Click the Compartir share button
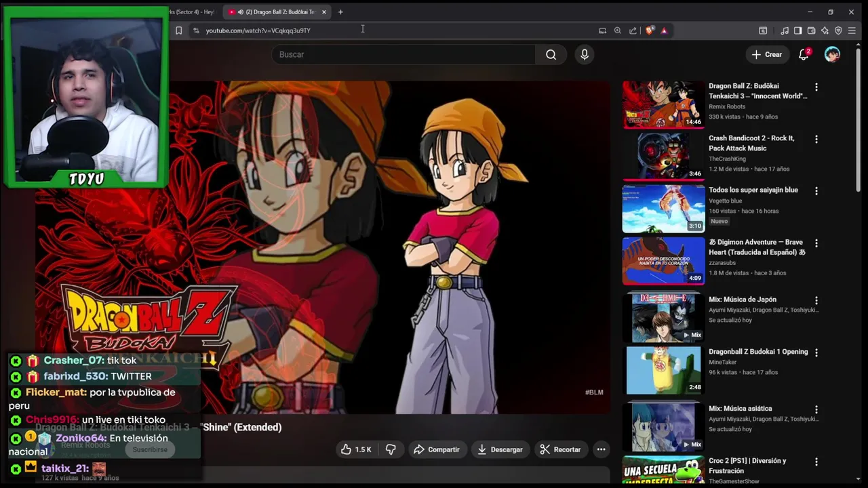This screenshot has height=488, width=868. click(x=436, y=449)
